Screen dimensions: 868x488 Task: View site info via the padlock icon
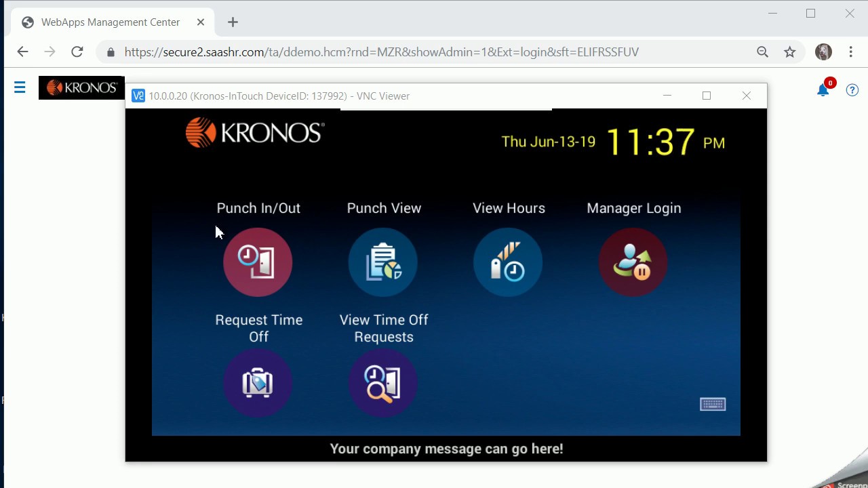click(111, 52)
